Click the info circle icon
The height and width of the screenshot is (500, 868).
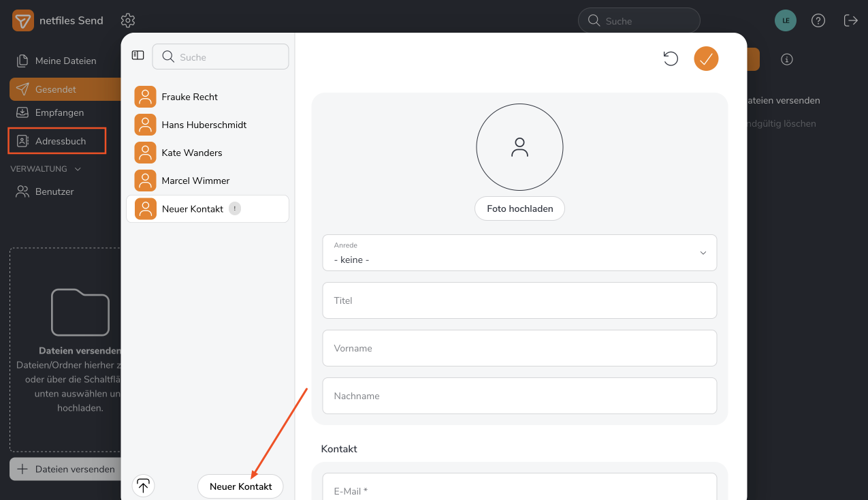(787, 59)
